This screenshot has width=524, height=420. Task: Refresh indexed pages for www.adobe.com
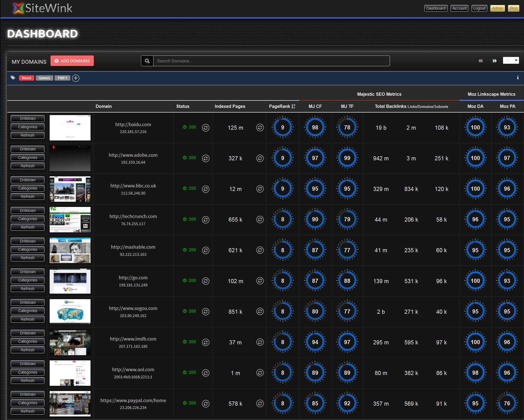tap(260, 158)
